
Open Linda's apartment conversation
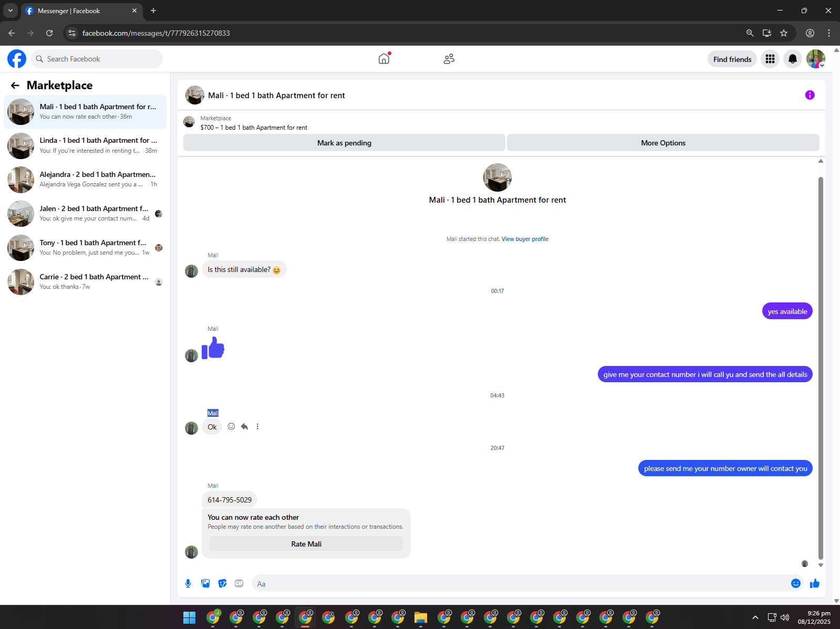click(x=85, y=145)
